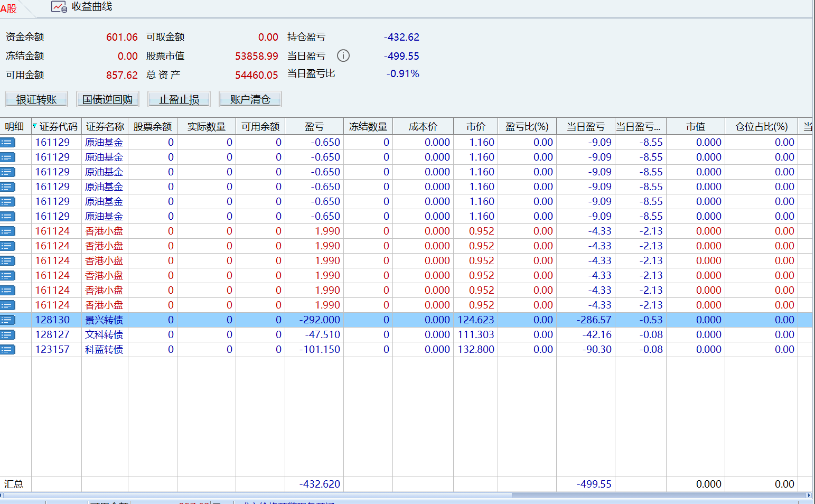
Task: Click detail icon of first 香港小盘 row
Action: click(8, 231)
